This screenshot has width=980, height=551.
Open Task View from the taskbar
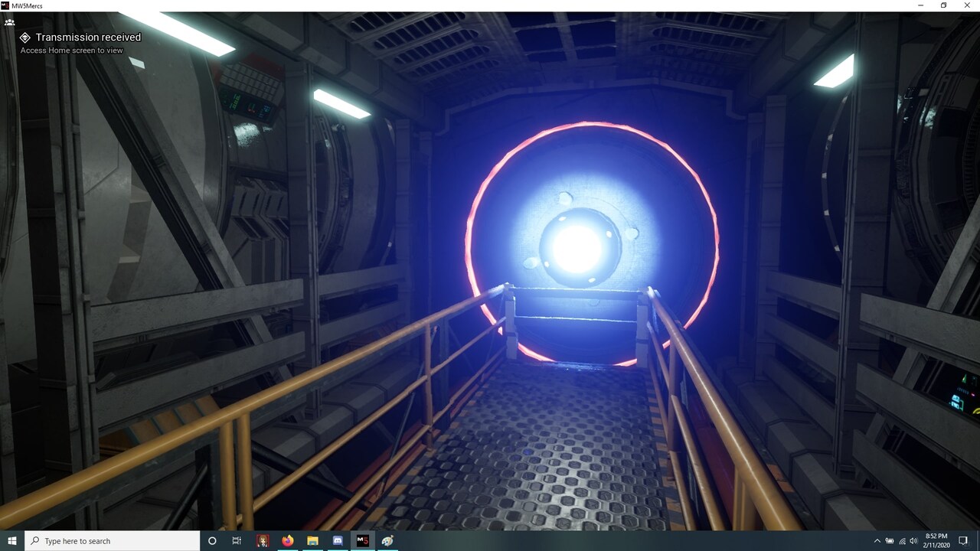coord(236,541)
